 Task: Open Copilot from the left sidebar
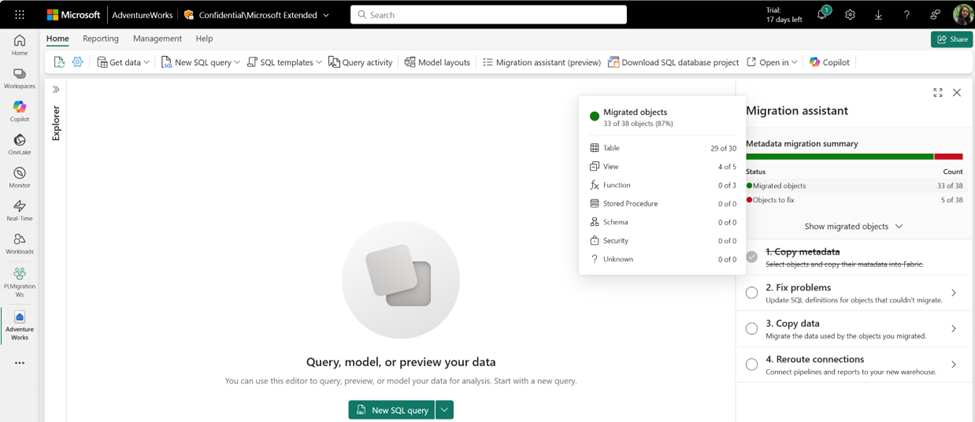[19, 109]
